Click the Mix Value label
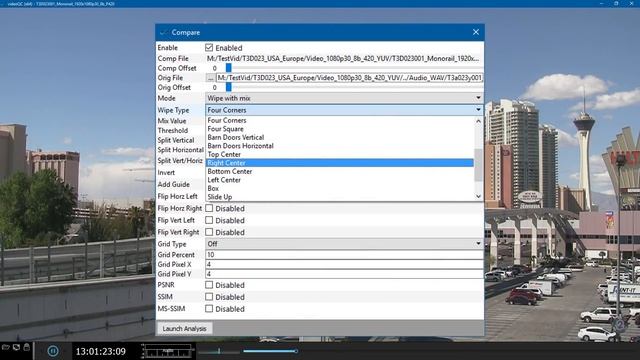640x360 pixels. click(x=172, y=121)
